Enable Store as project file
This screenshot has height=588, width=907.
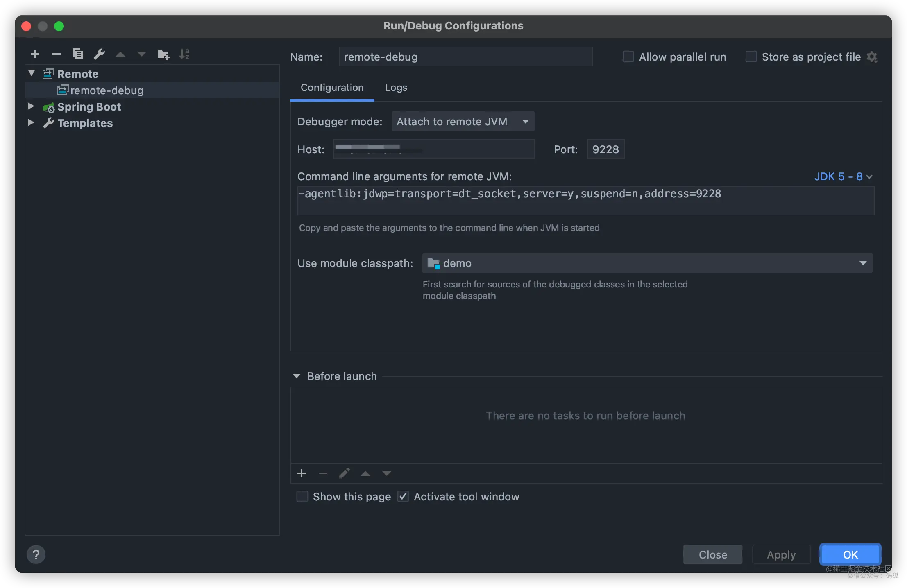coord(751,57)
